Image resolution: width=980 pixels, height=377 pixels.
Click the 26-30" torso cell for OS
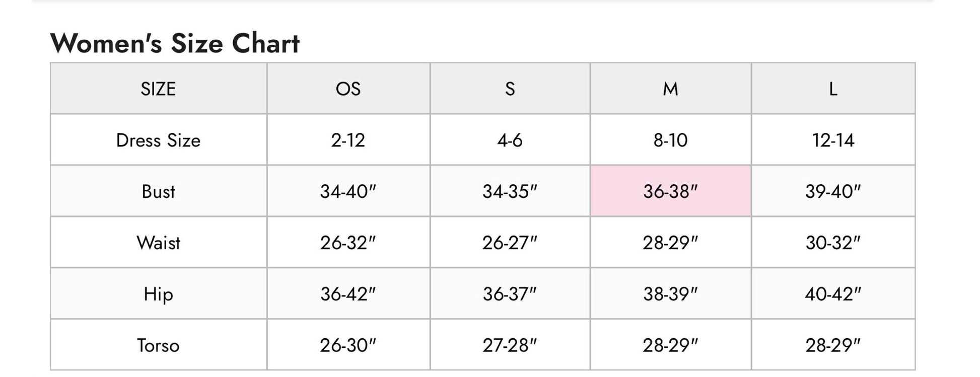coord(348,345)
